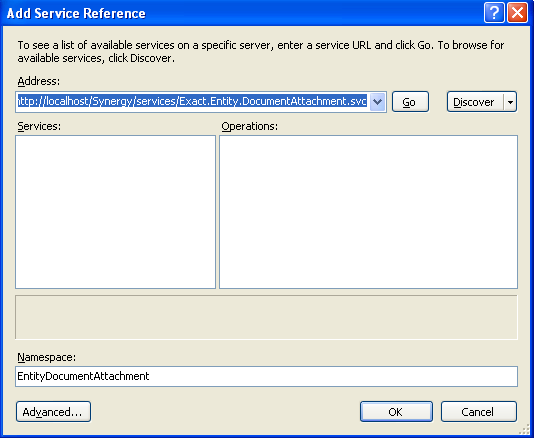
Task: Click the gray status description pane
Action: click(266, 317)
